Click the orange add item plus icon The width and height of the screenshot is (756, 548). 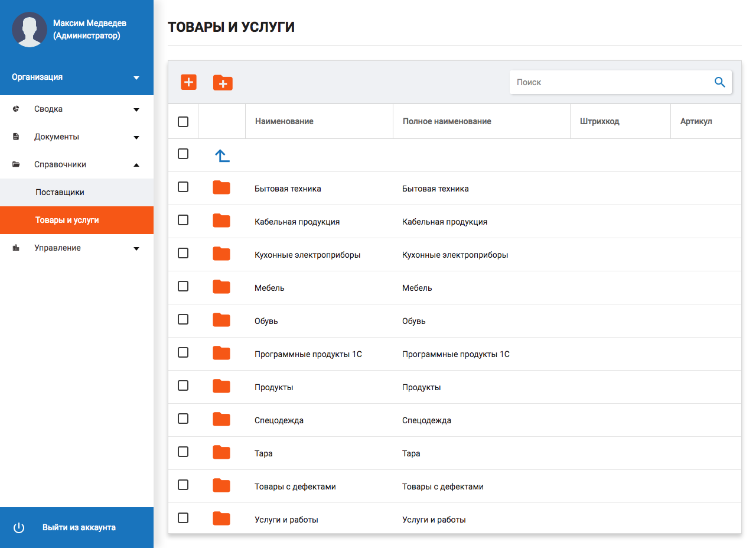coord(188,82)
